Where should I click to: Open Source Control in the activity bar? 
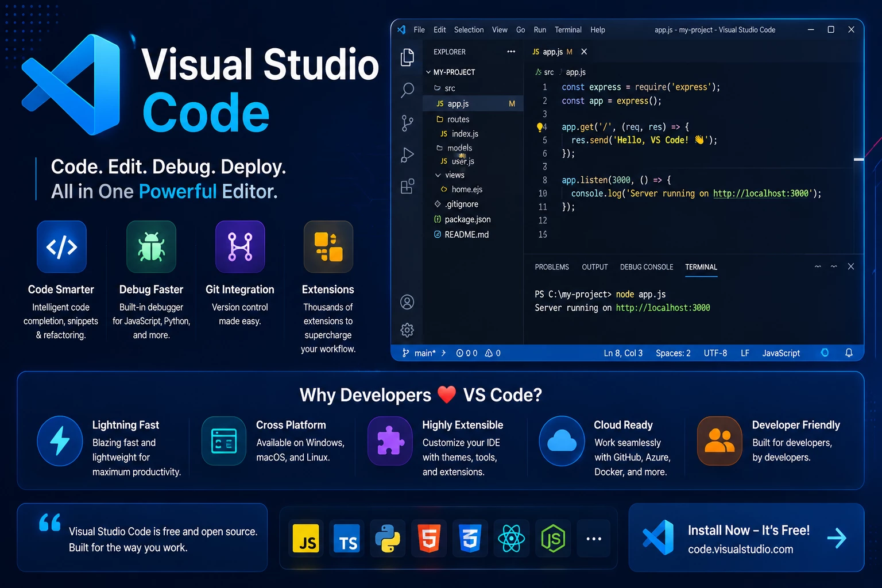click(x=407, y=123)
